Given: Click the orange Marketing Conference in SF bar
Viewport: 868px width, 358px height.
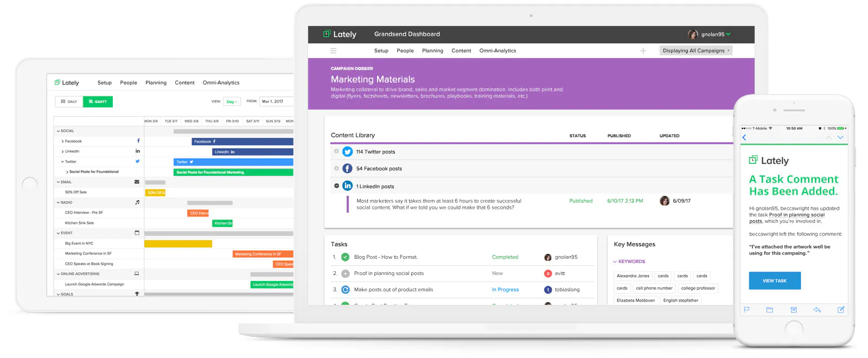Looking at the screenshot, I should coord(263,254).
